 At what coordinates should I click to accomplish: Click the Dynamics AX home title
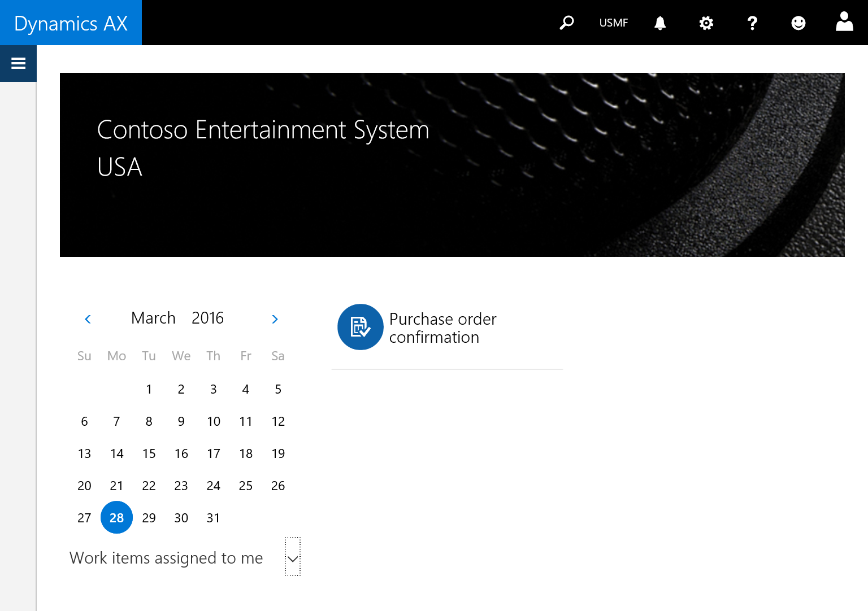(x=71, y=23)
